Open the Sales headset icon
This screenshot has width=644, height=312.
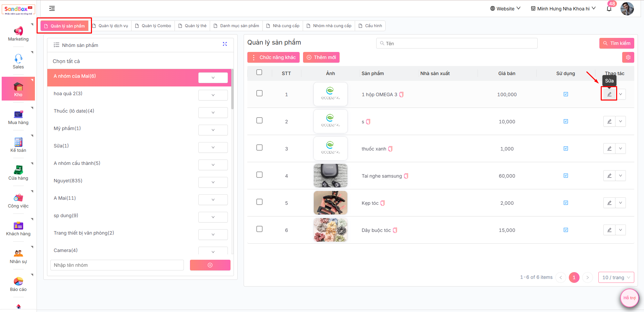[18, 59]
